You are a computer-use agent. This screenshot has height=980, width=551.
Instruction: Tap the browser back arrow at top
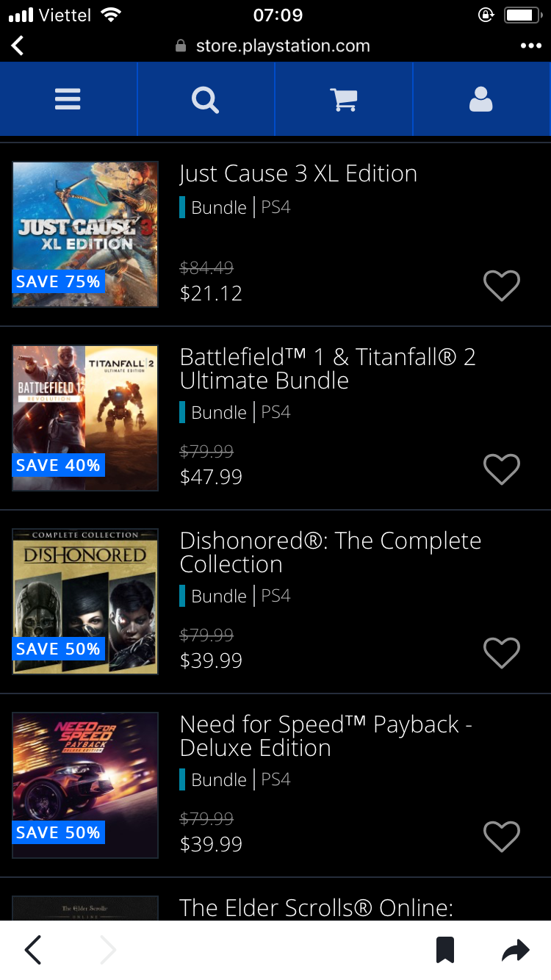click(x=18, y=46)
